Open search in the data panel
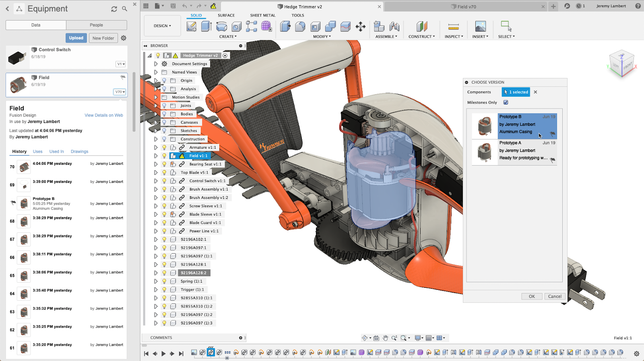 point(125,9)
